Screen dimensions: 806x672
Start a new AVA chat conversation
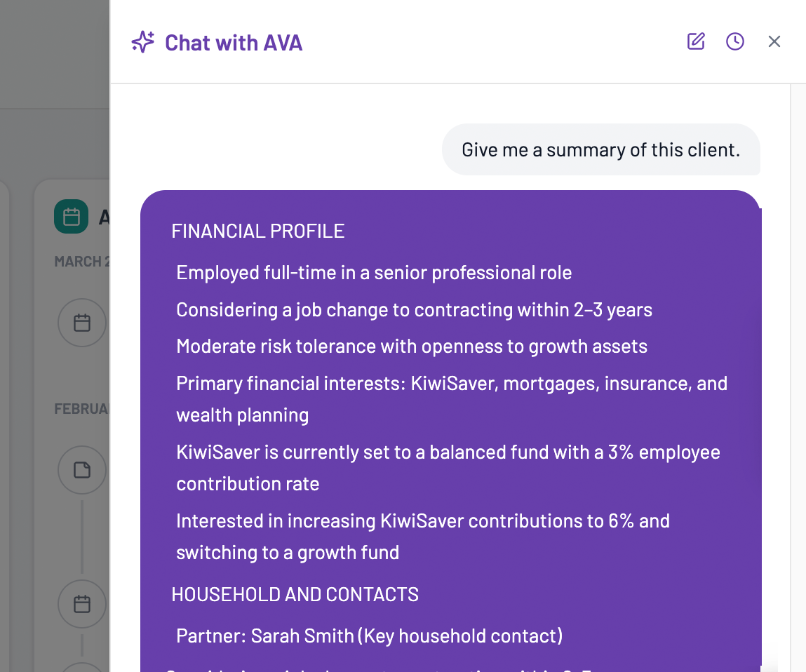pyautogui.click(x=695, y=41)
